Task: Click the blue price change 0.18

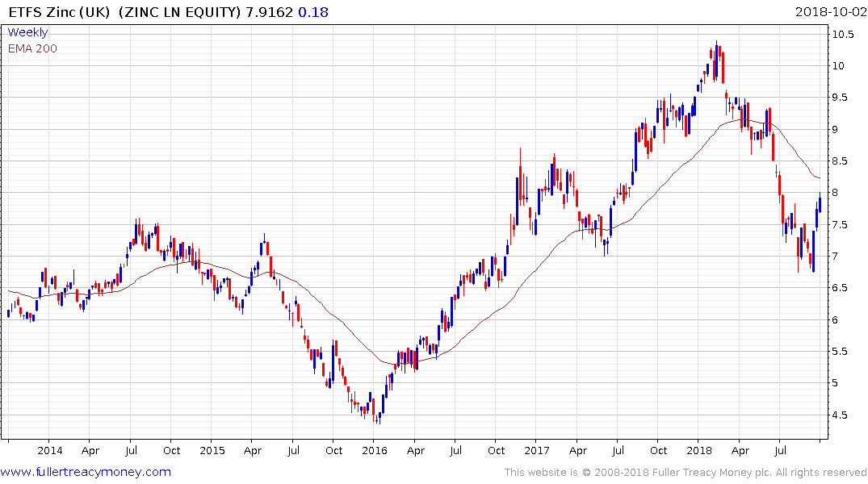Action: click(313, 12)
